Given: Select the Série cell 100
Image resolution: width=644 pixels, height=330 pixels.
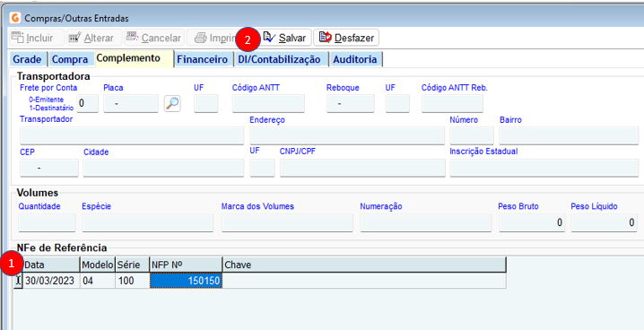Looking at the screenshot, I should [x=132, y=281].
